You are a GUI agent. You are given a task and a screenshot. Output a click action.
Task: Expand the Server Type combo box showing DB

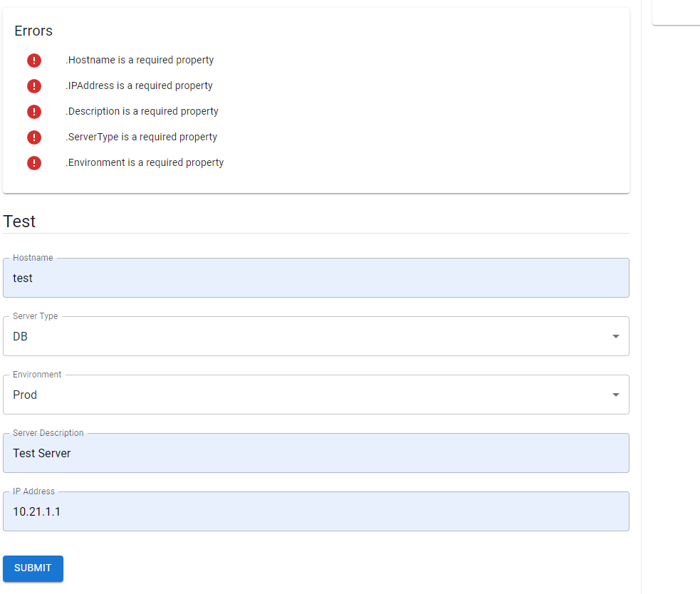point(313,335)
